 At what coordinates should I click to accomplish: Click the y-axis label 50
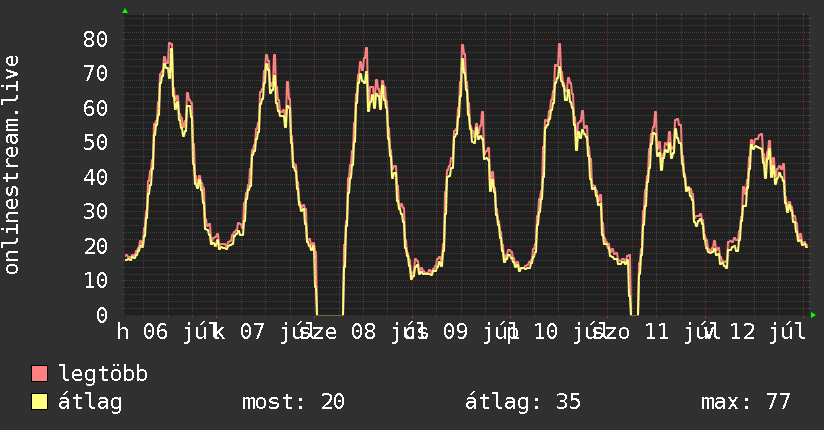[96, 142]
